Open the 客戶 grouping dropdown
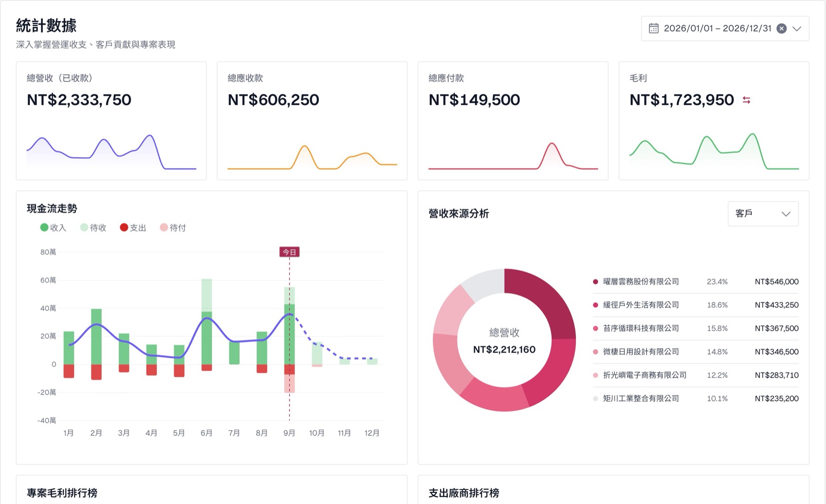This screenshot has width=826, height=504. click(x=763, y=214)
